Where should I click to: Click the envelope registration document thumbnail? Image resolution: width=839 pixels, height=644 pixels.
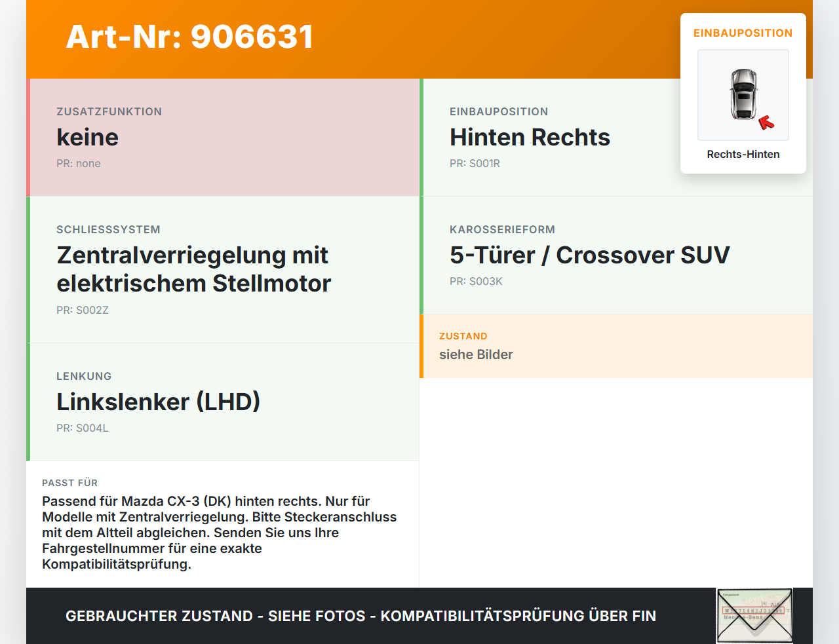coord(754,616)
